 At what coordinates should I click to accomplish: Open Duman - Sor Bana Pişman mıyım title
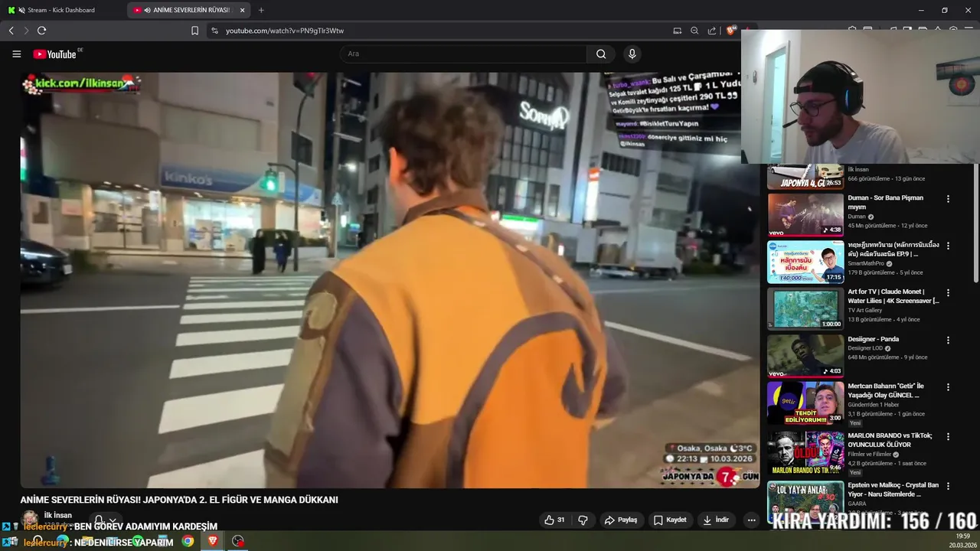pos(885,202)
